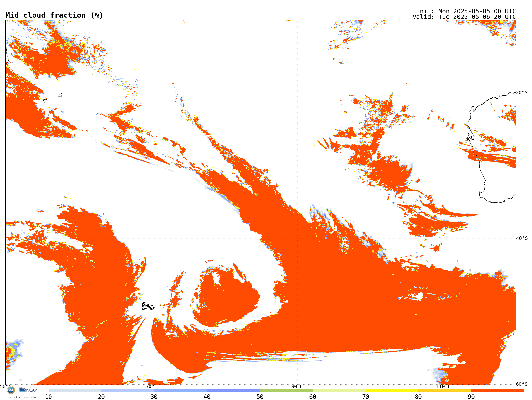The height and width of the screenshot is (400, 532).
Task: Click the 'Mid cloud fraction (%)' title
Action: click(54, 15)
